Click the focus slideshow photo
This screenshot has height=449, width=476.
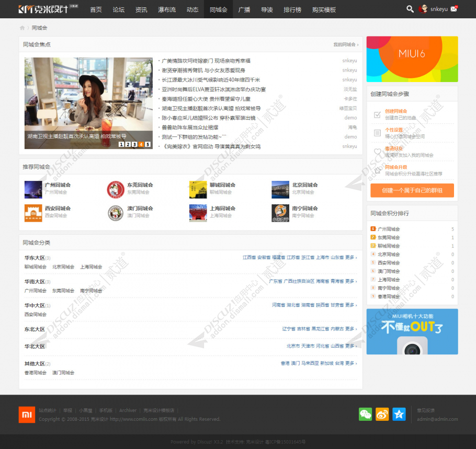pyautogui.click(x=88, y=103)
